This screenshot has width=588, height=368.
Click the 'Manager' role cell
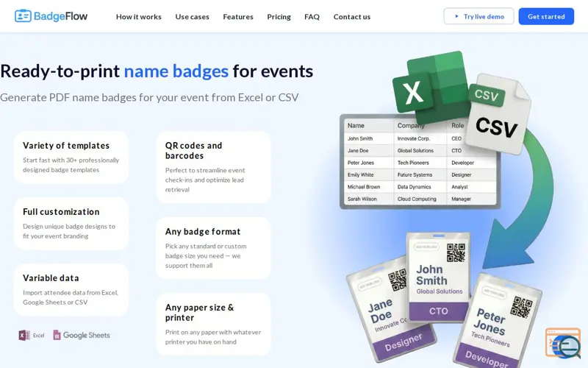(x=461, y=199)
